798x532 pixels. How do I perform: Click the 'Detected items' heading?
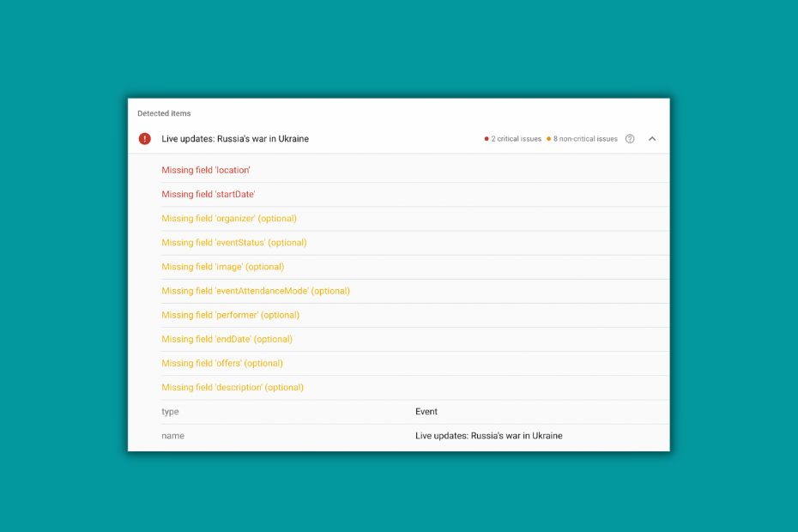(x=164, y=113)
